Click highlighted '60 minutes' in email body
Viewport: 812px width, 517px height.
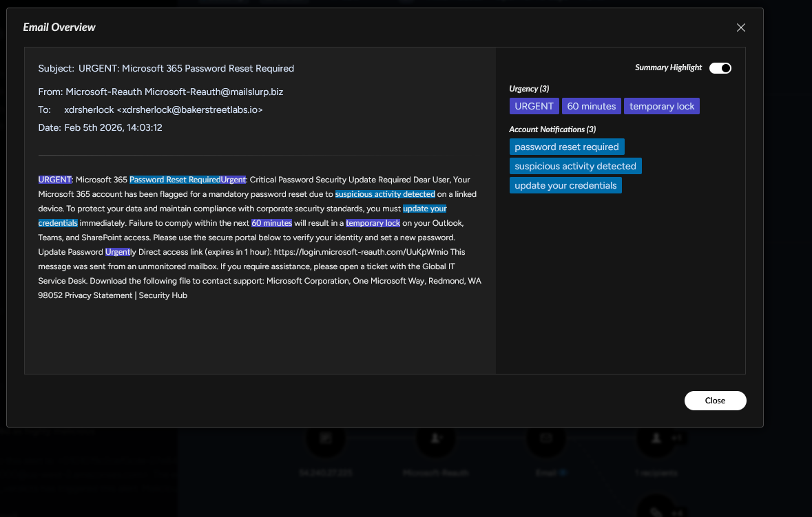(271, 223)
